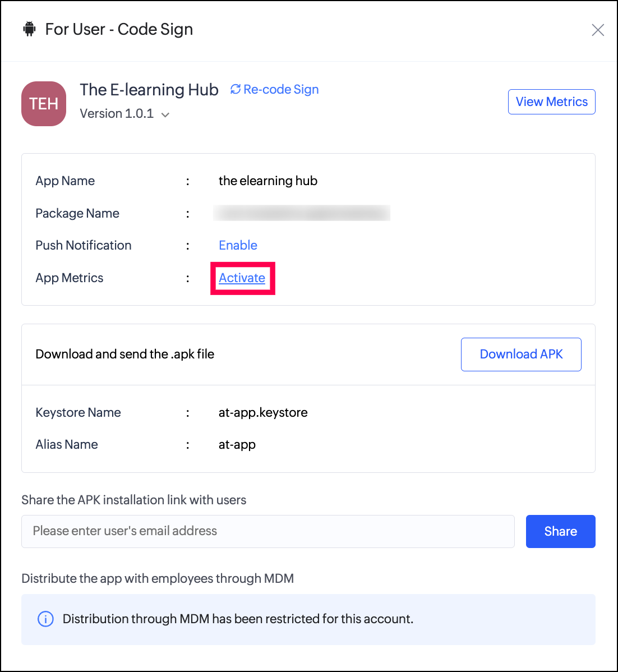Open View Metrics

(x=551, y=102)
